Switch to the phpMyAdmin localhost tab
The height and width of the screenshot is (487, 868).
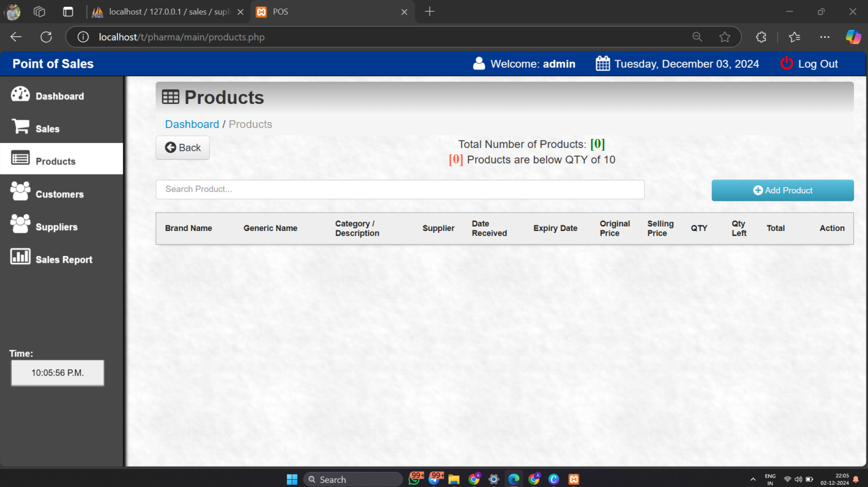(x=164, y=12)
